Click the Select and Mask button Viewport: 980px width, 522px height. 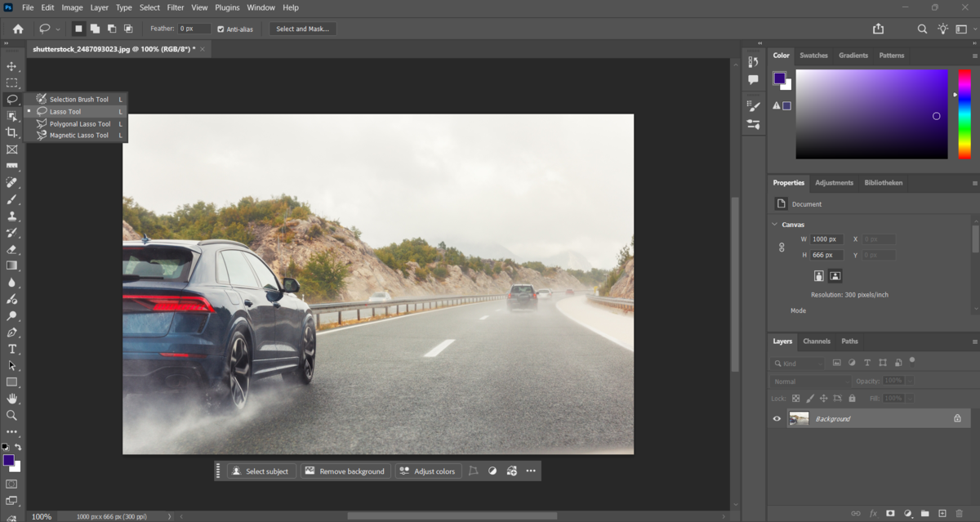pos(303,29)
